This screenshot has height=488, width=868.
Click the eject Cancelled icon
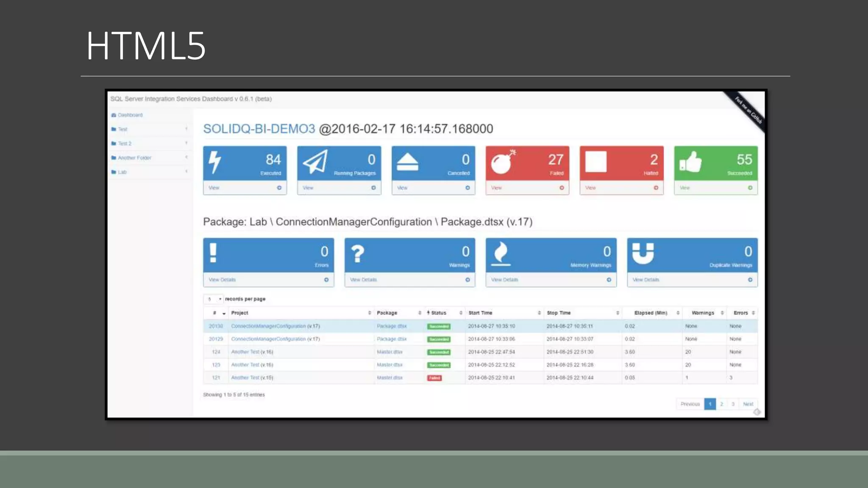coord(407,162)
